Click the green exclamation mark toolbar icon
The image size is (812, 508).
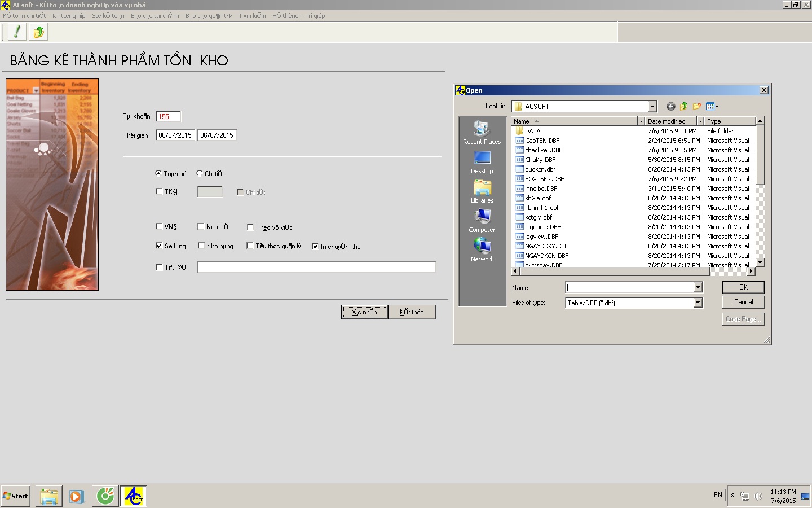point(17,32)
